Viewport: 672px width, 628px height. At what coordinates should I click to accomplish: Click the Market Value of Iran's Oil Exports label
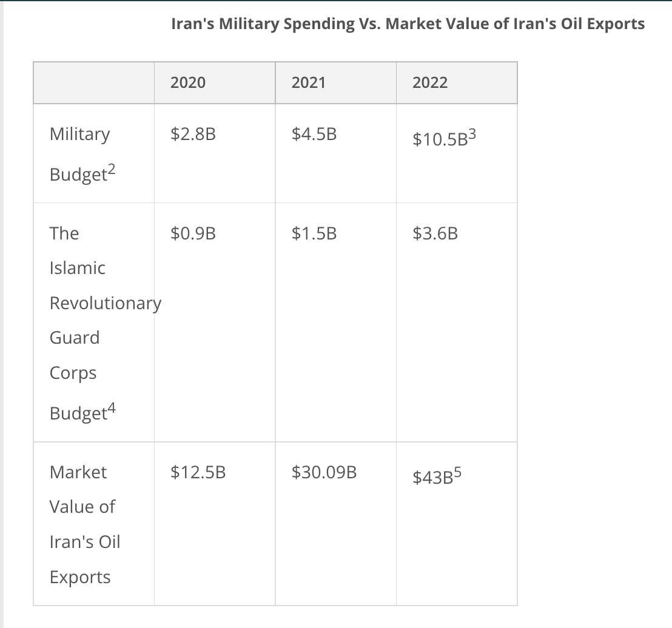pos(85,524)
